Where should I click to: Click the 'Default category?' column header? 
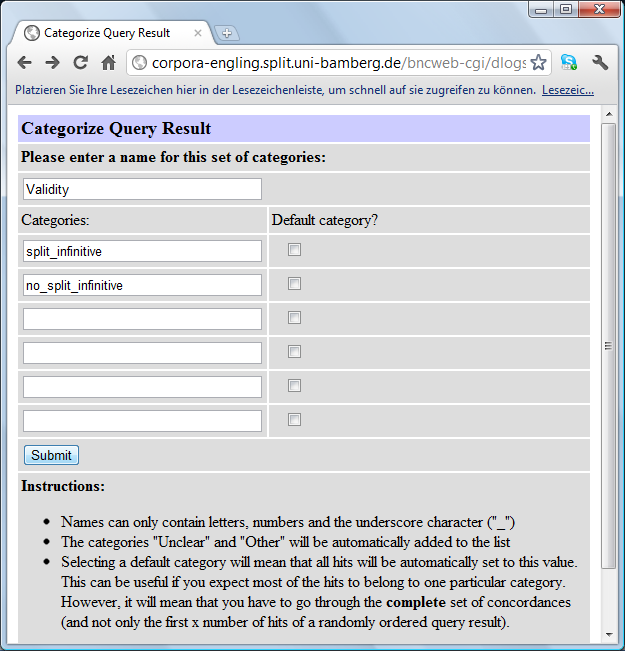pos(325,220)
